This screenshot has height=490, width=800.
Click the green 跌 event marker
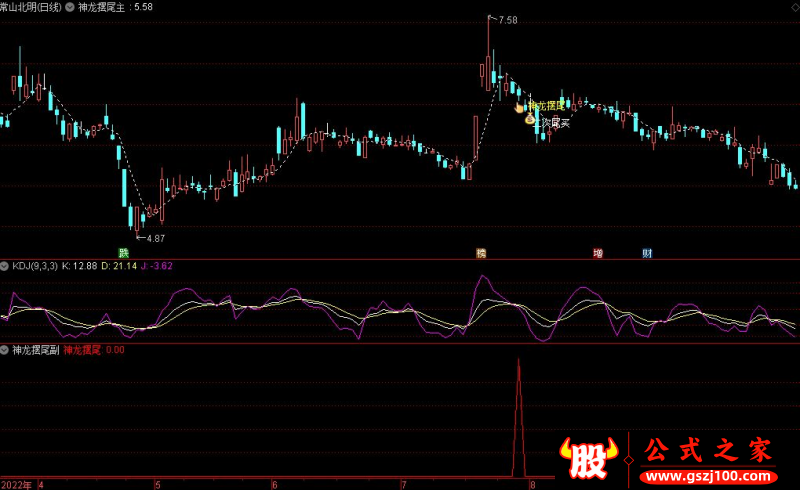(x=123, y=253)
